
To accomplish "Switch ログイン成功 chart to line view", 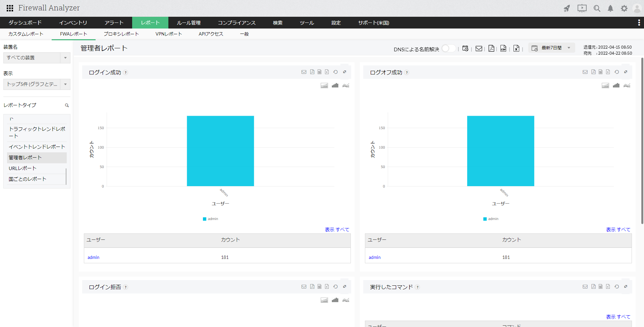I will (346, 86).
